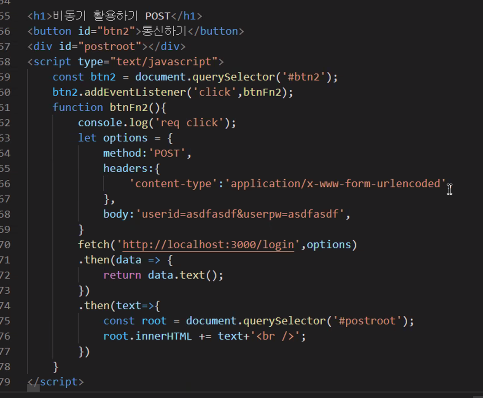Click the 'let options' declaration
The height and width of the screenshot is (398, 483).
click(x=113, y=138)
